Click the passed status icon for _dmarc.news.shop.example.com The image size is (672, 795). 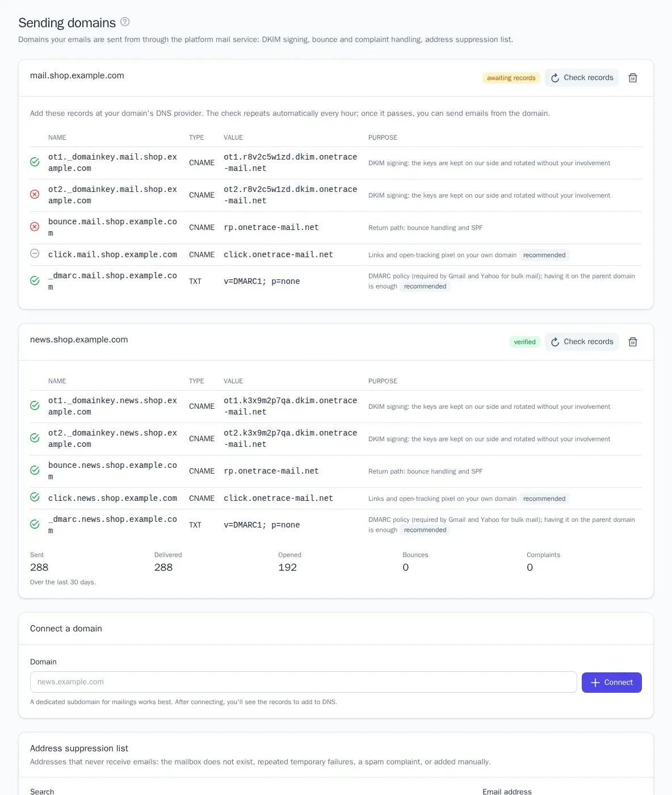click(35, 524)
